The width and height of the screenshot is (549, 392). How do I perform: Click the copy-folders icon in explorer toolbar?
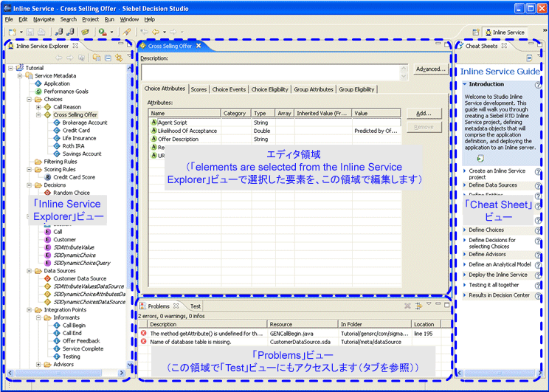point(97,58)
